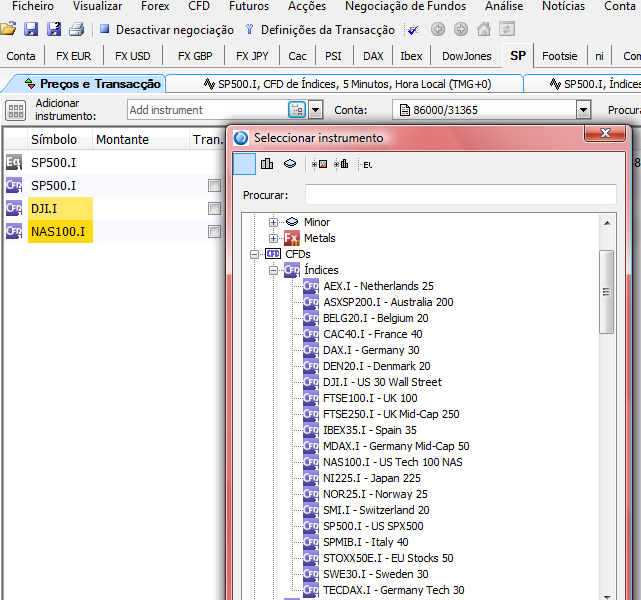Viewport: 641px width, 600px height.
Task: Click the CFD icon next to NAS100.I in left table
Action: click(14, 231)
